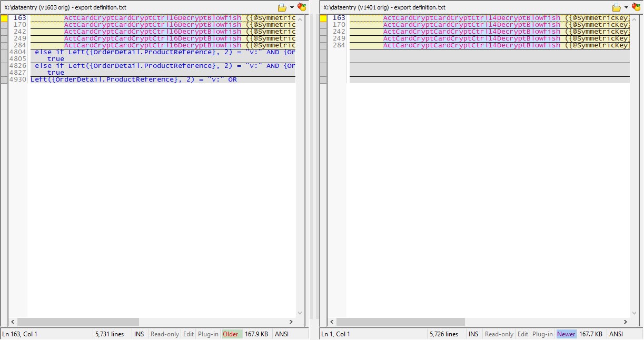
Task: Click the yellow difference marker in right gutter
Action: click(323, 18)
